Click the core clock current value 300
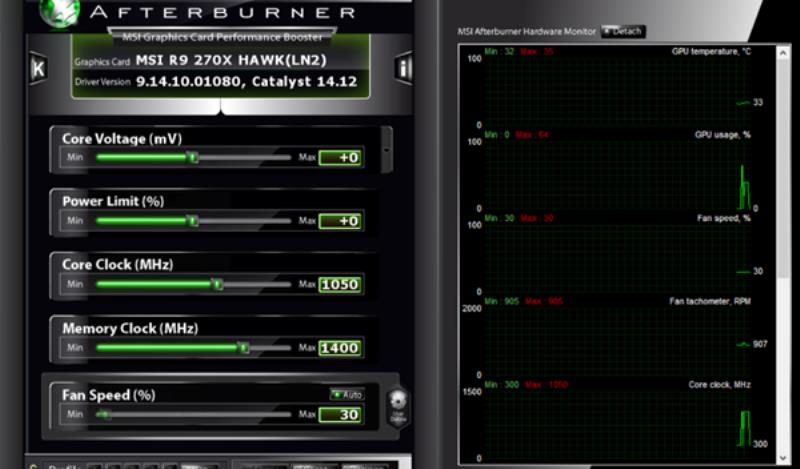The image size is (800, 469). pos(760,444)
